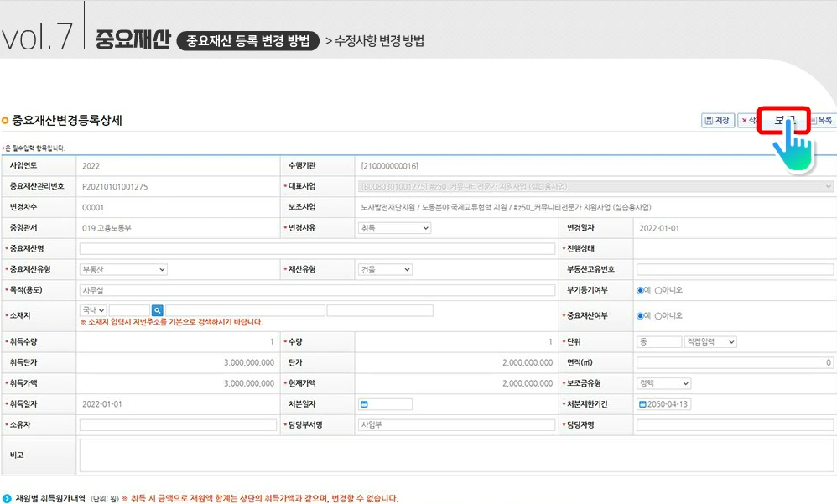Click the 소재지 postal code field beside 국내
This screenshot has width=837, height=504.
click(x=129, y=310)
